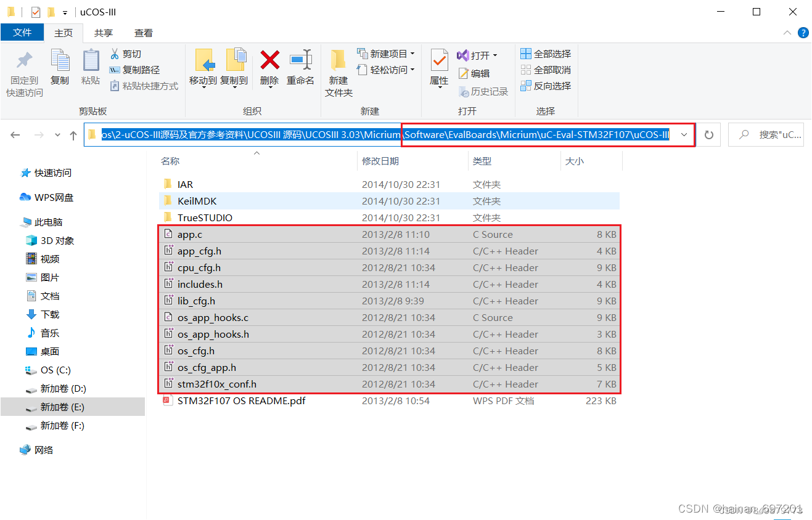This screenshot has height=520, width=812.
Task: Cut selected items with scissors icon
Action: click(x=126, y=54)
